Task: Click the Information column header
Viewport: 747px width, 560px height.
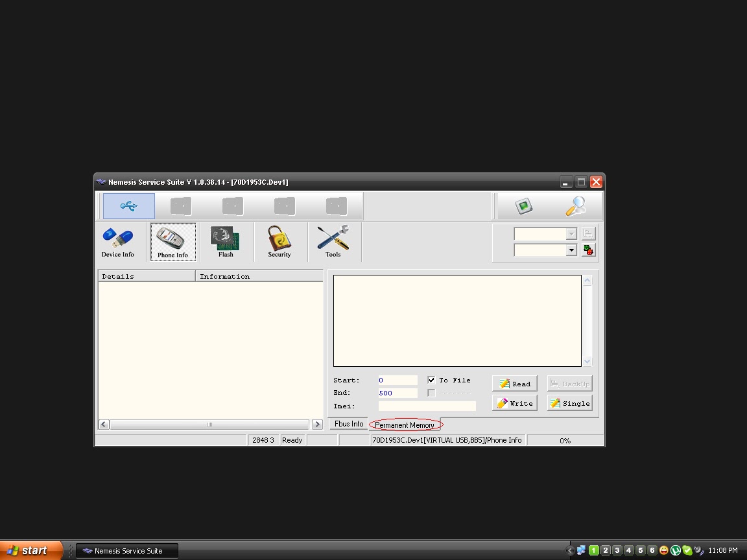Action: tap(259, 276)
